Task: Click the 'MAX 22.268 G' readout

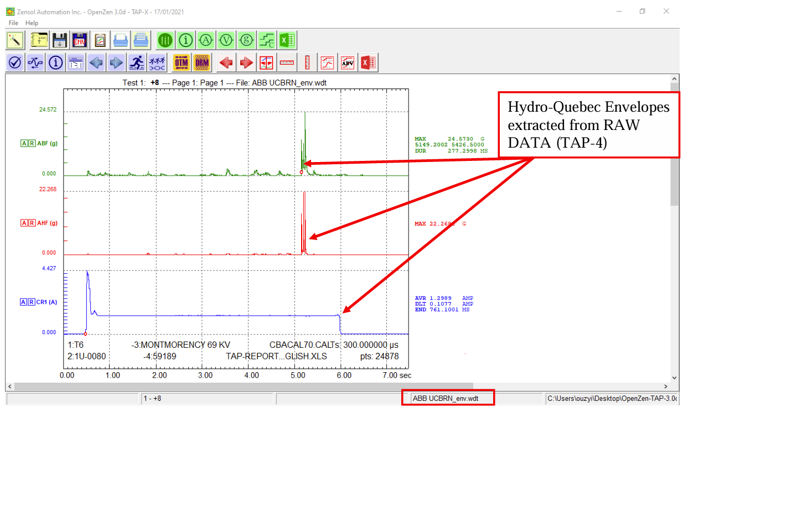Action: pyautogui.click(x=441, y=224)
